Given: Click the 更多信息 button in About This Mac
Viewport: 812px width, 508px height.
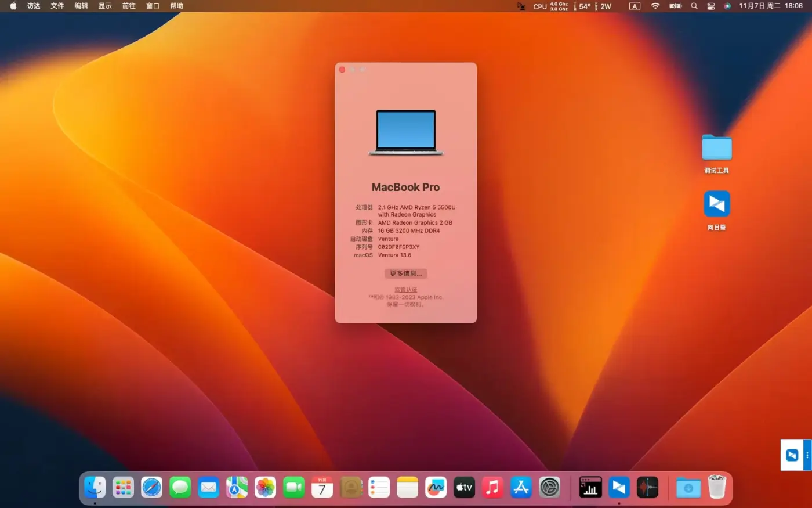Looking at the screenshot, I should (405, 273).
